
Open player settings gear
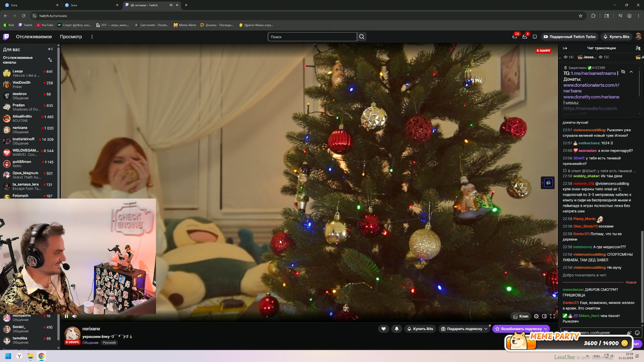pyautogui.click(x=536, y=316)
